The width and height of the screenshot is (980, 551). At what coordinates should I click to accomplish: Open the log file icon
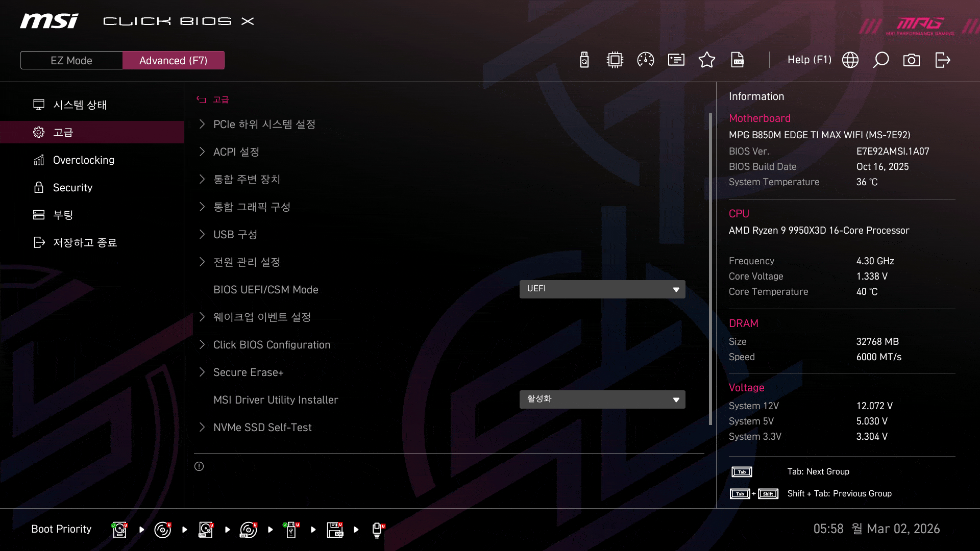click(738, 60)
